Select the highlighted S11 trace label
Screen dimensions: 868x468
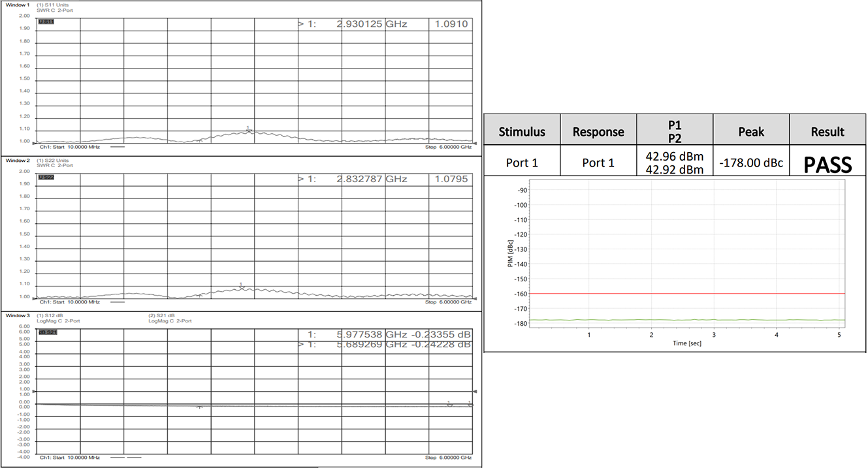point(46,22)
